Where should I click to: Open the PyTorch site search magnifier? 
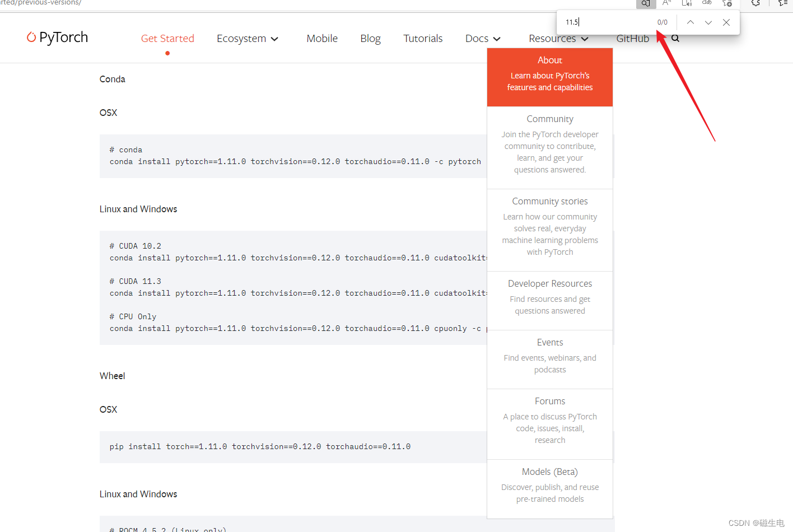point(675,39)
